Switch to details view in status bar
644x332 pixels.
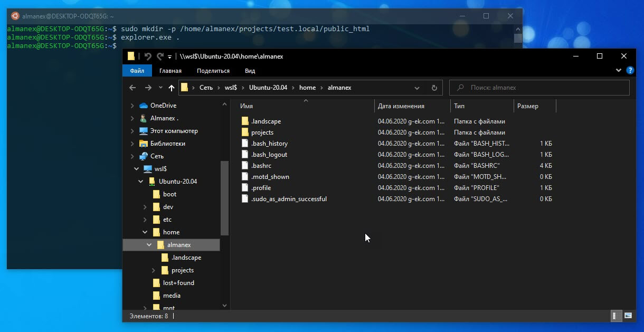point(616,316)
